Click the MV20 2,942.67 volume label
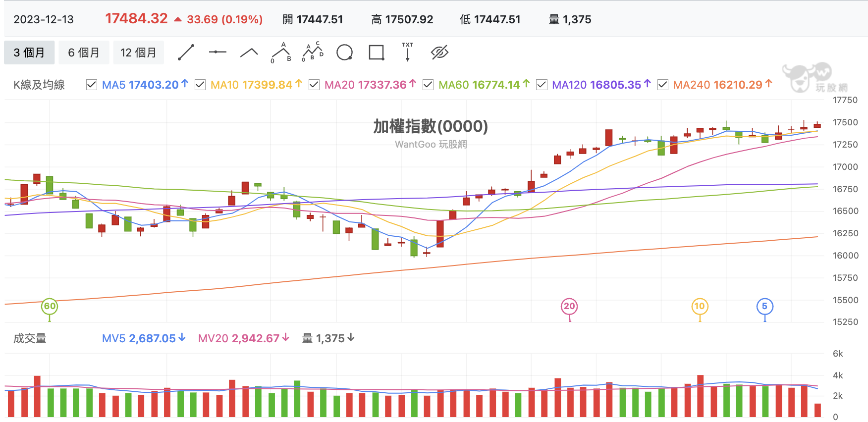868x422 pixels. [x=244, y=338]
